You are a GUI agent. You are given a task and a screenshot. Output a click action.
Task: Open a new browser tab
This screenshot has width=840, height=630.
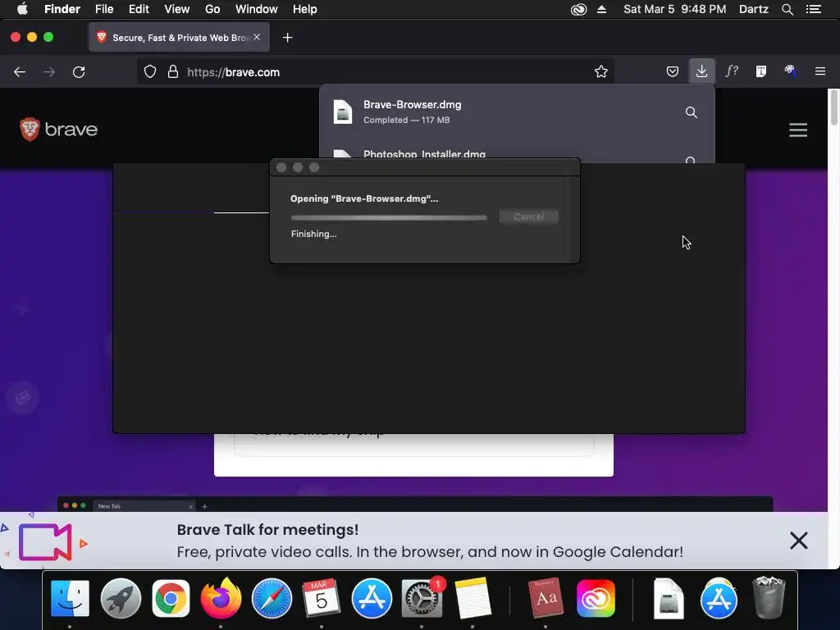(x=288, y=38)
